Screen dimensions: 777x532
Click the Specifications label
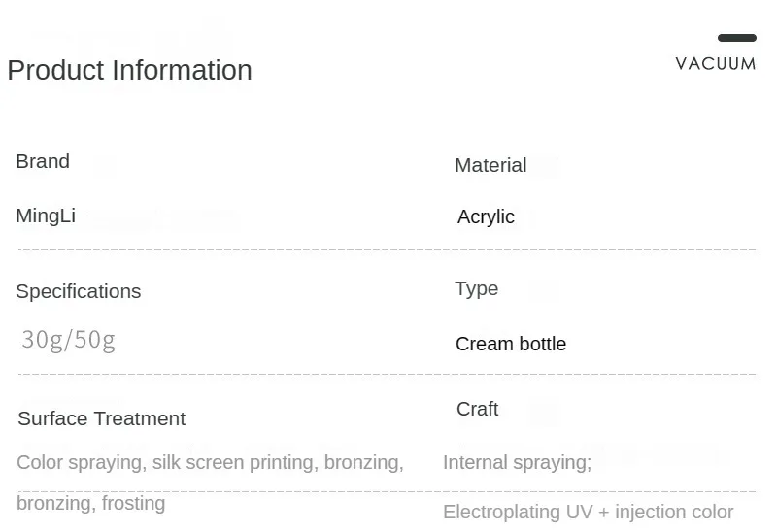[x=79, y=292]
